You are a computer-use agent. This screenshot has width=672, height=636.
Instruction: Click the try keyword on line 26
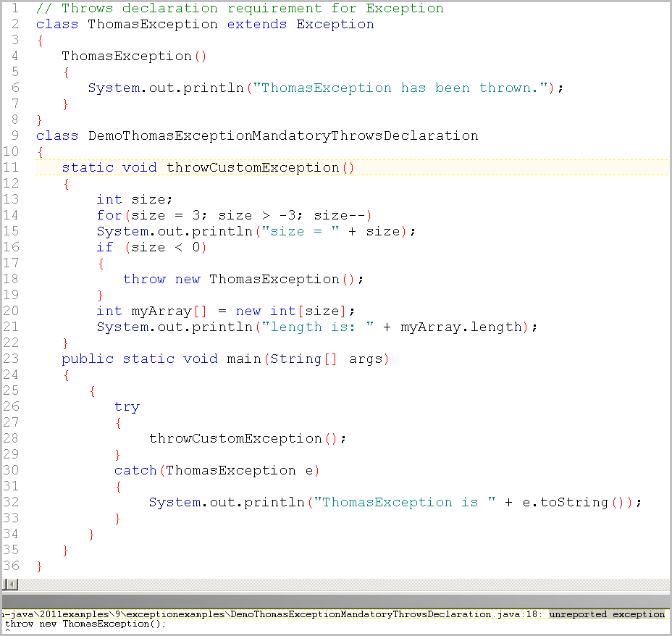pyautogui.click(x=127, y=406)
